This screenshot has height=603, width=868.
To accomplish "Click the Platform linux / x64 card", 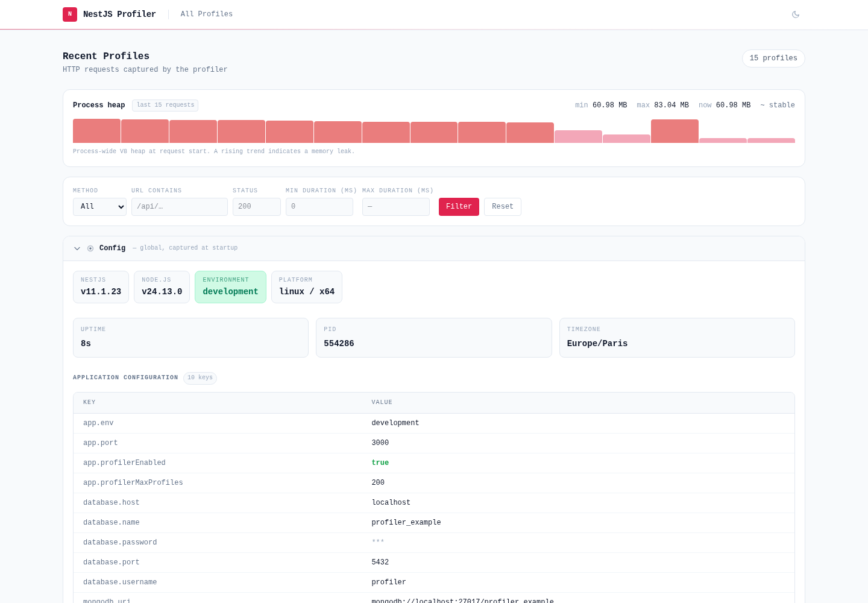I will (x=307, y=287).
